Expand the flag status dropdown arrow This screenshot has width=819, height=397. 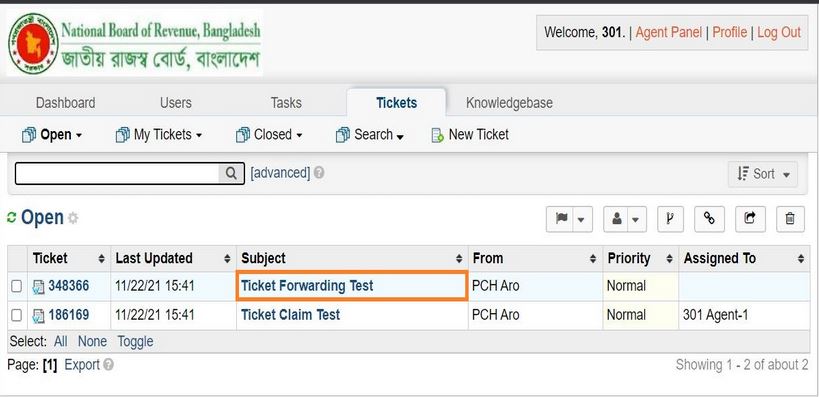pyautogui.click(x=582, y=219)
